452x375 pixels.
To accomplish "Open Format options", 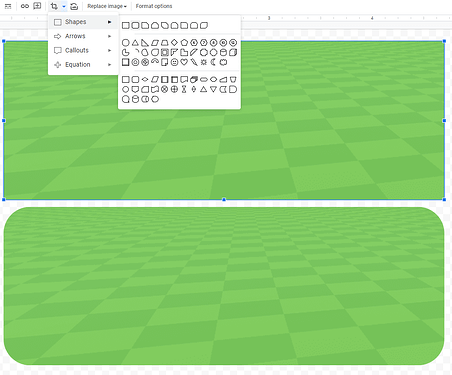I will (x=154, y=6).
